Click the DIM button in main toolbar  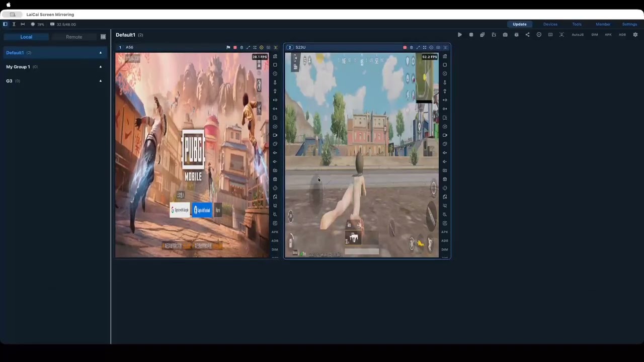[595, 35]
